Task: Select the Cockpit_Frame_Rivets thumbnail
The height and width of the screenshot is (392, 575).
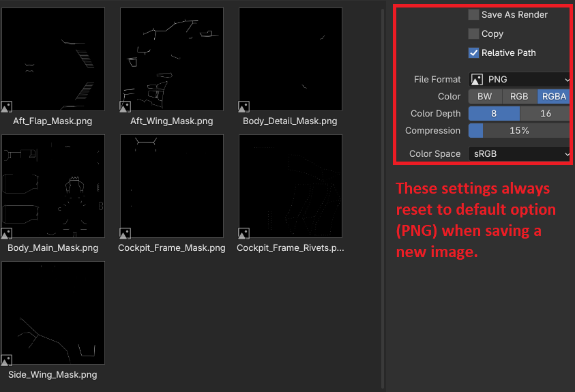Action: 291,186
